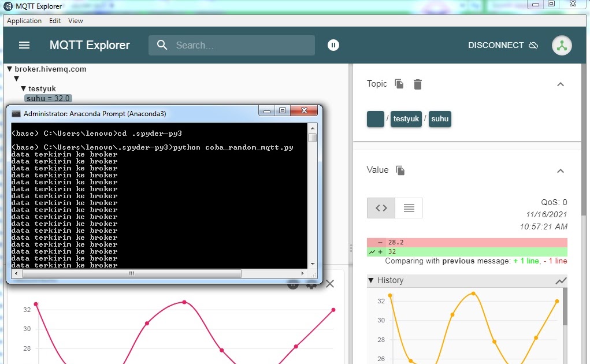Delete the retained suhu topic
The height and width of the screenshot is (364, 590).
click(417, 84)
